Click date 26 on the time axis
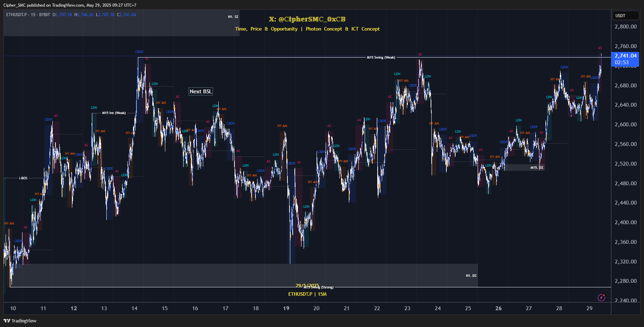The width and height of the screenshot is (644, 327). 498,308
